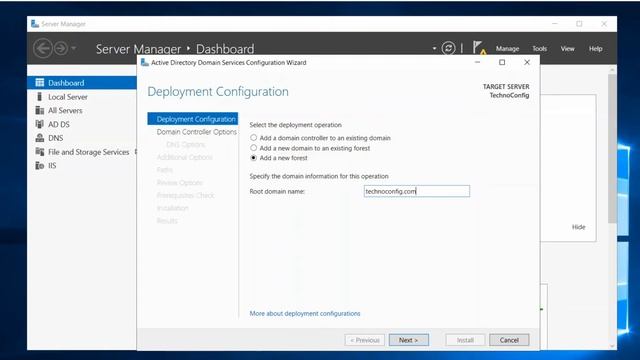
Task: Select Add a domain controller to existing domain
Action: click(x=253, y=138)
